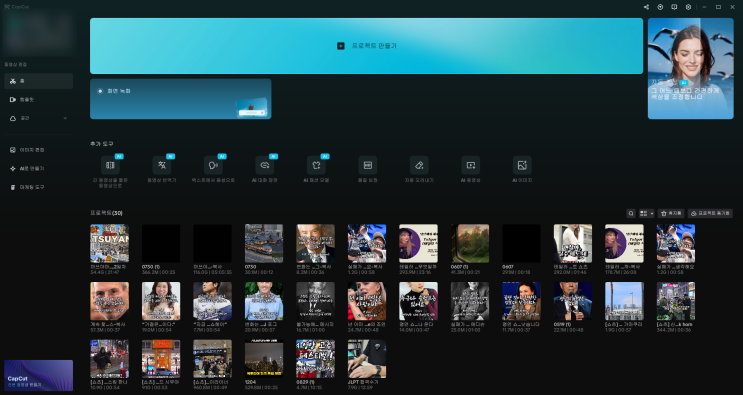Screen dimensions: 743x395
Task: Open the AI dialogue scene tool
Action: 264,165
